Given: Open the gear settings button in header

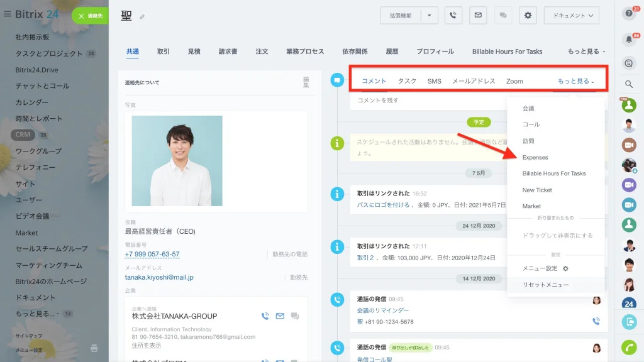Looking at the screenshot, I should coord(528,16).
